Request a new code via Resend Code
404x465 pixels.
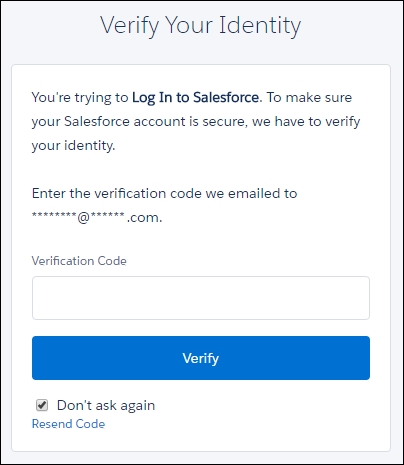click(x=68, y=424)
